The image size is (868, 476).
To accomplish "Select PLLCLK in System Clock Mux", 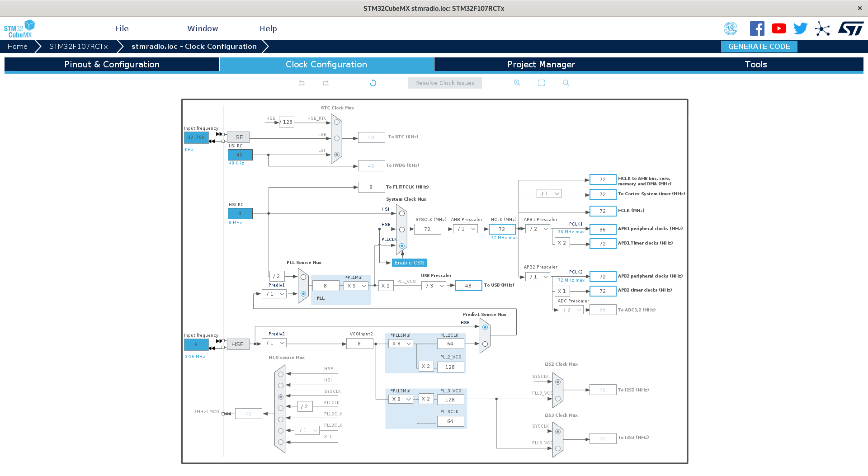I will tap(402, 246).
